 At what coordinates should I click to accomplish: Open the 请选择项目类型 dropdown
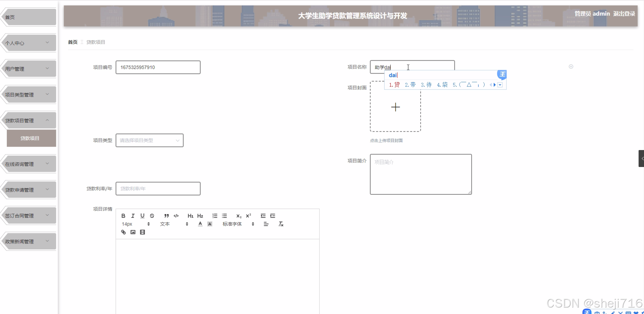(x=149, y=140)
